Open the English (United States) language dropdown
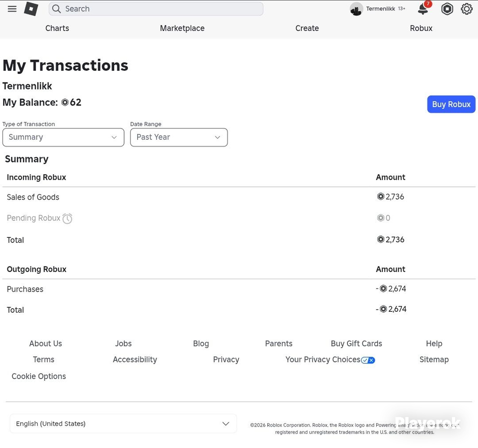 (x=123, y=424)
